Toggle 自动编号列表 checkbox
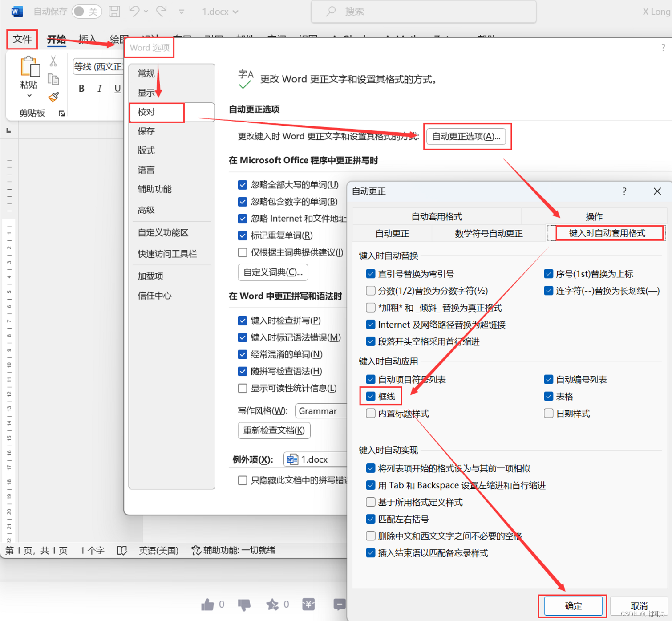Image resolution: width=672 pixels, height=621 pixels. 548,379
